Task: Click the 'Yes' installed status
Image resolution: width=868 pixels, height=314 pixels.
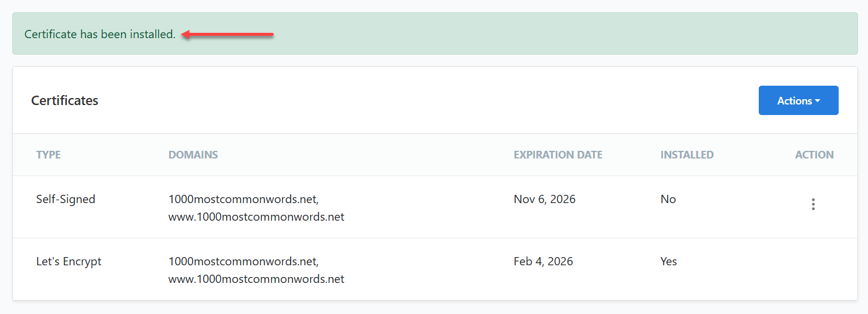Action: [x=668, y=261]
